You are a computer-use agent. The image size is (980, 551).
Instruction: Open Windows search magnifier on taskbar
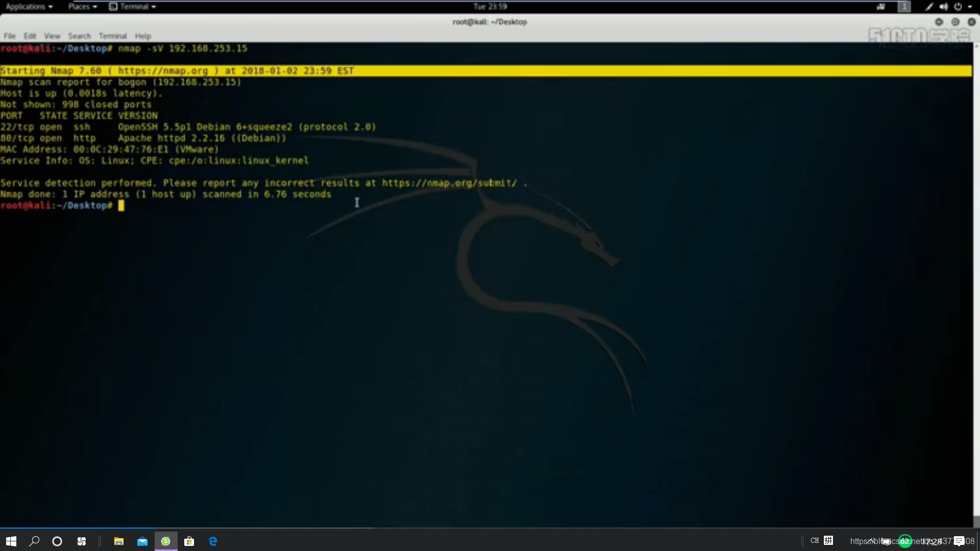pyautogui.click(x=34, y=541)
